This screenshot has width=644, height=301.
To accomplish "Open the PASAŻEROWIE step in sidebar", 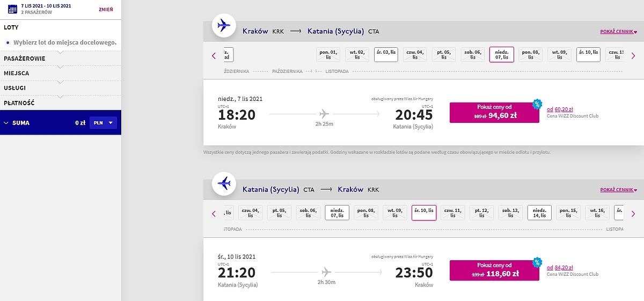I will (x=25, y=58).
